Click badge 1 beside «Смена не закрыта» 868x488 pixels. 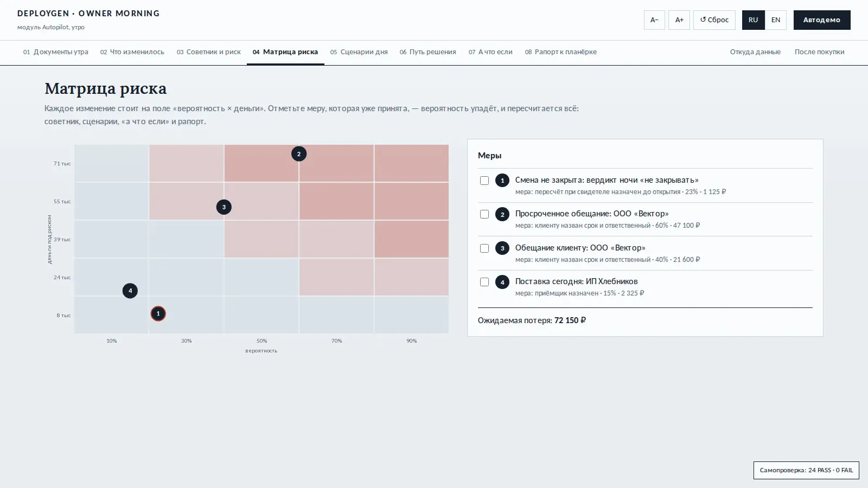(x=502, y=181)
